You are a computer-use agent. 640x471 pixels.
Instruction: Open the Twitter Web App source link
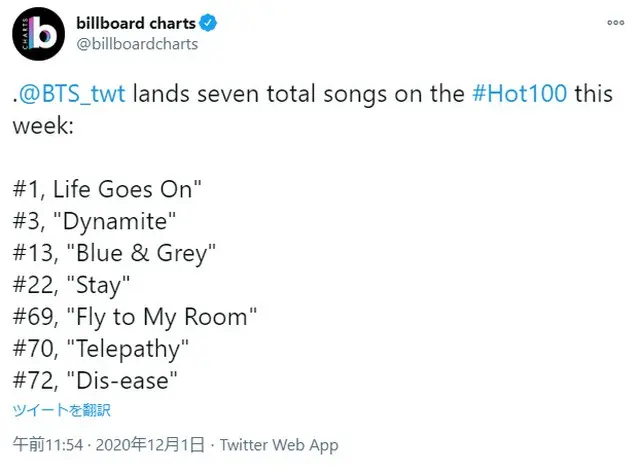pyautogui.click(x=279, y=445)
